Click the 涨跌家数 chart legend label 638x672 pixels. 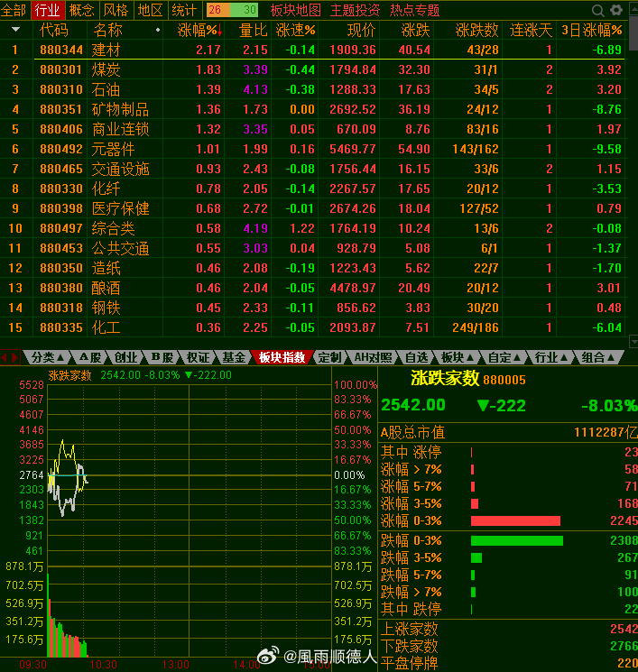[x=69, y=375]
